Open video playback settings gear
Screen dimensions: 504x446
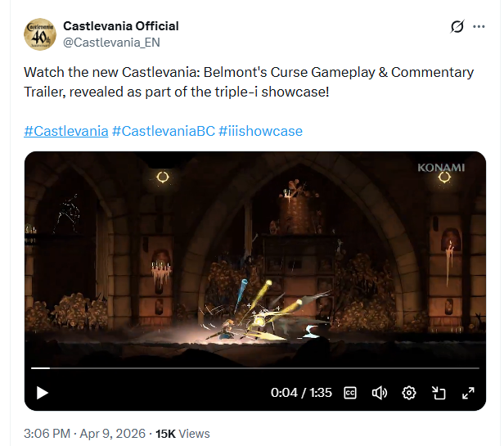coord(409,393)
